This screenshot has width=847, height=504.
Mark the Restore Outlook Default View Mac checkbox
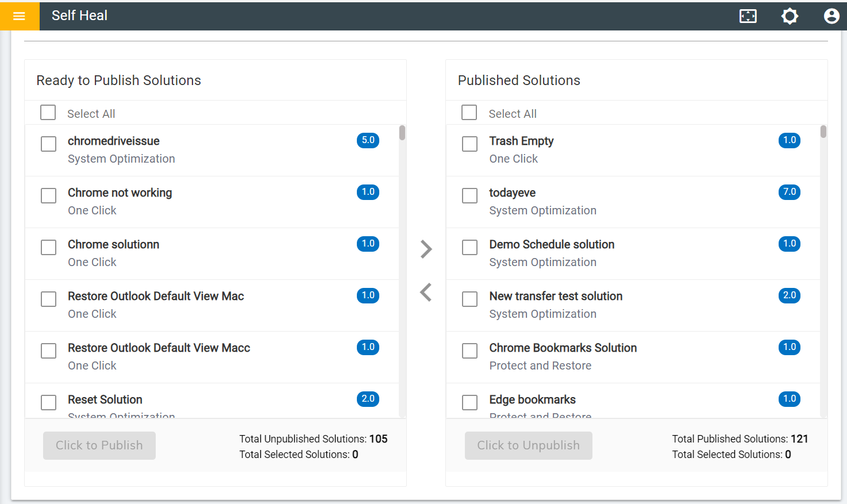coord(49,299)
